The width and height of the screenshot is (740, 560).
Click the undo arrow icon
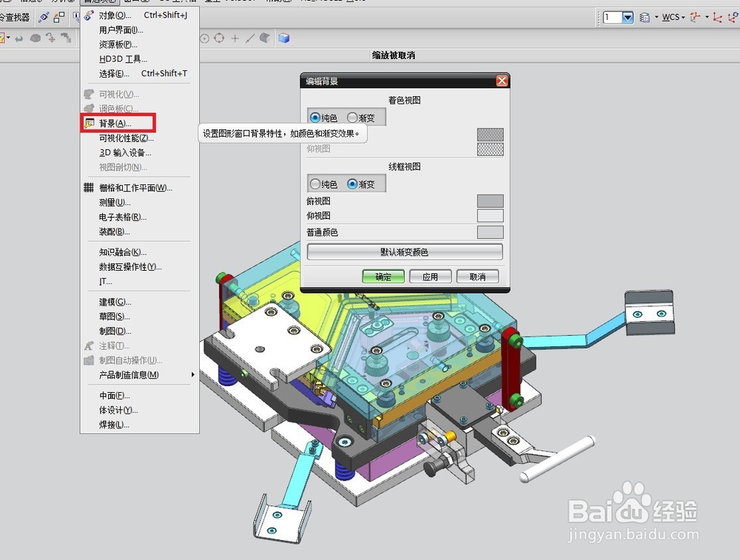tap(19, 38)
